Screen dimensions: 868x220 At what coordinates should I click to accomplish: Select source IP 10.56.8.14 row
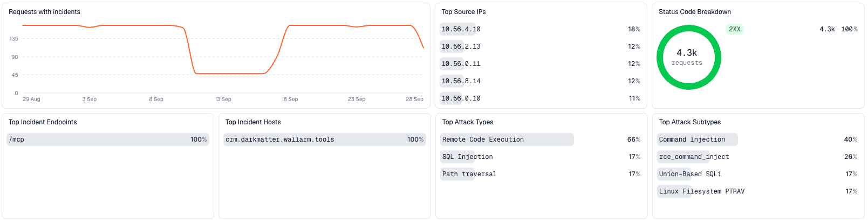541,81
